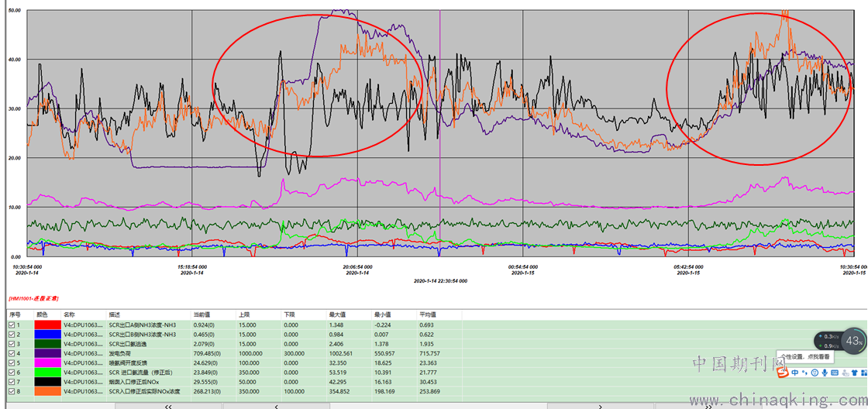Click the 2020-1-14 22:30:54 000 cursor timestamp

click(440, 281)
